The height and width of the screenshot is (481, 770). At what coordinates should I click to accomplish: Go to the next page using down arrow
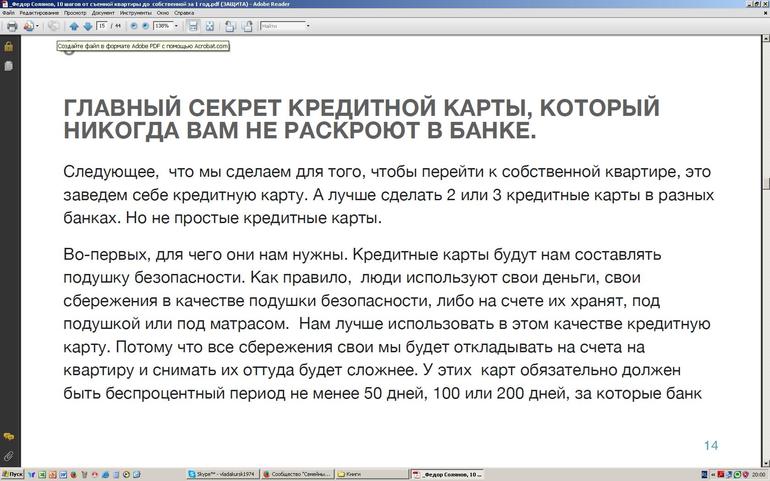pyautogui.click(x=88, y=26)
